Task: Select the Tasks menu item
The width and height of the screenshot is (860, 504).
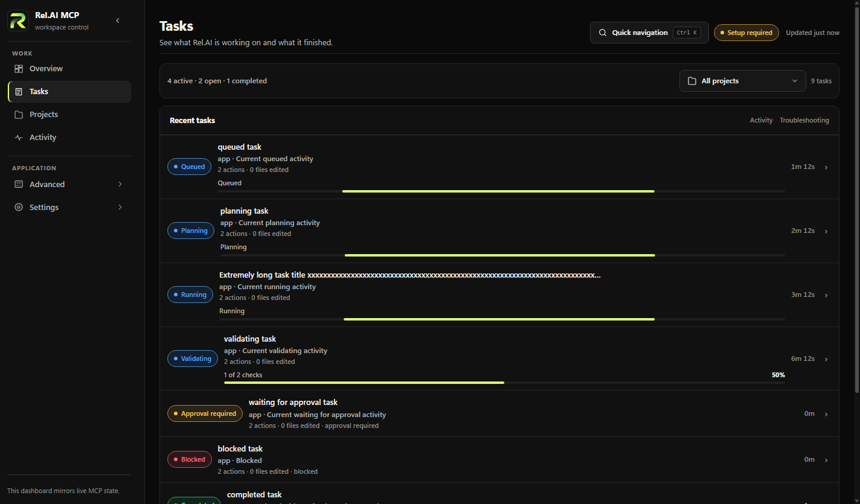Action: click(x=69, y=92)
